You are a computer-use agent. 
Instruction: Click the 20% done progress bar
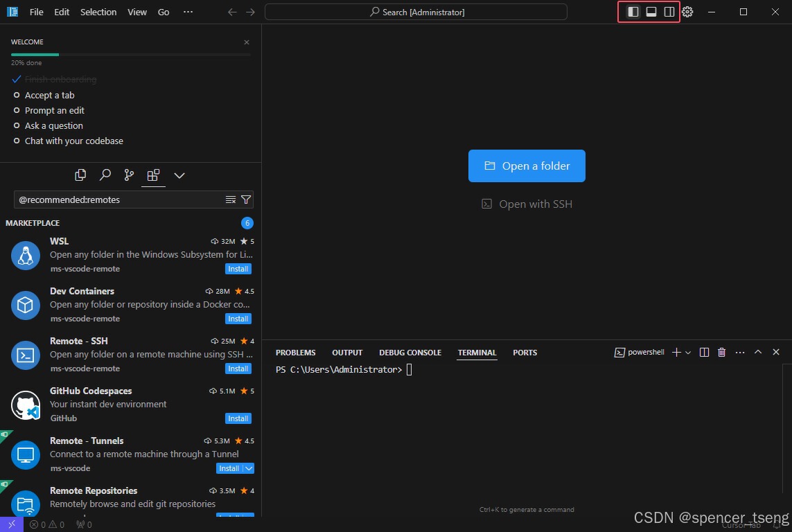131,55
